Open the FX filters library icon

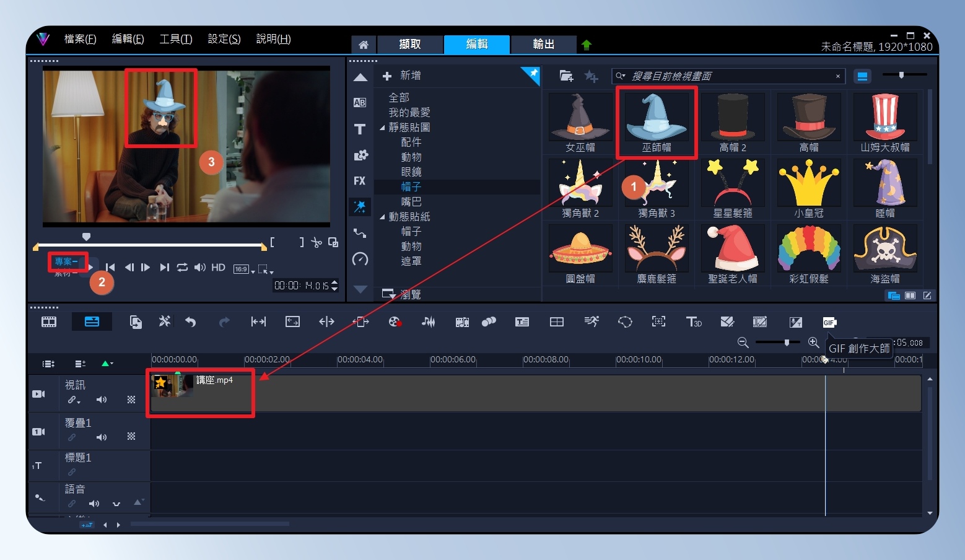360,181
